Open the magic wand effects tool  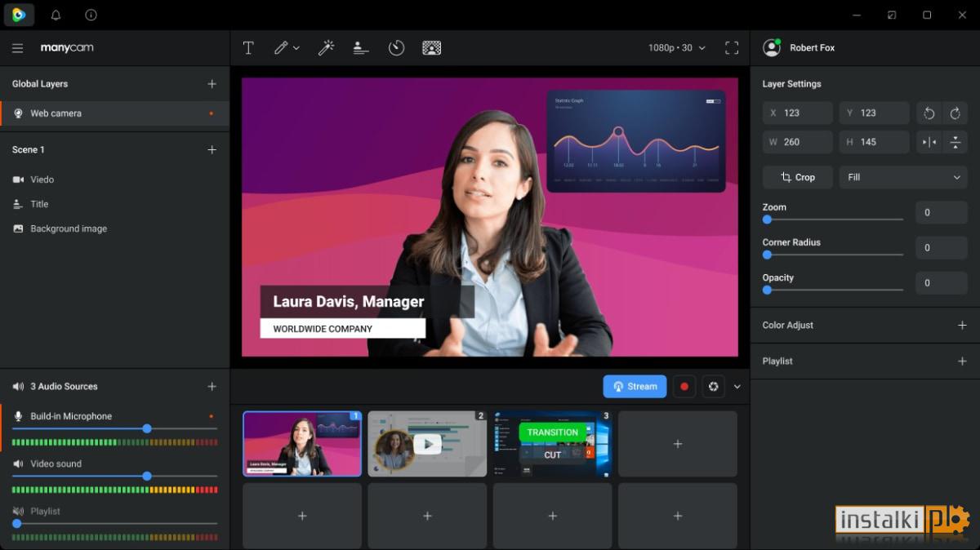coord(326,48)
